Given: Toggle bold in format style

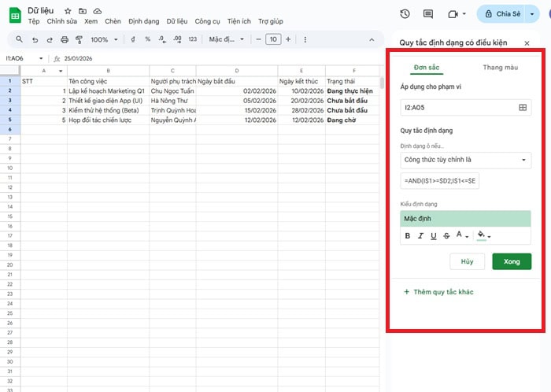Looking at the screenshot, I should [408, 235].
